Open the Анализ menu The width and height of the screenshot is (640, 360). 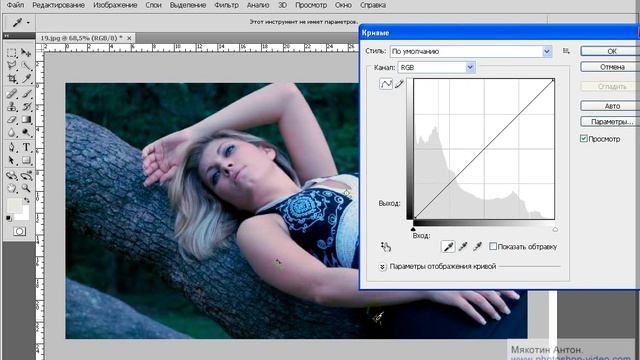coord(258,5)
